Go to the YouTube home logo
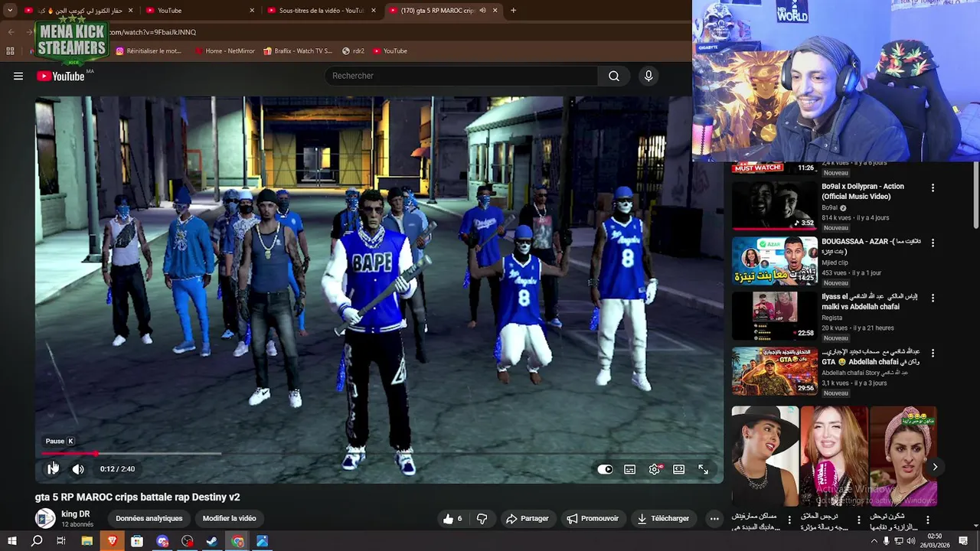Viewport: 980px width, 551px height. tap(60, 76)
